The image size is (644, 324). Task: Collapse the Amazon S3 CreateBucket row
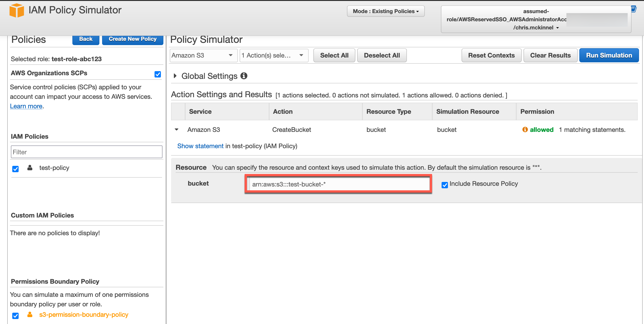coord(177,129)
